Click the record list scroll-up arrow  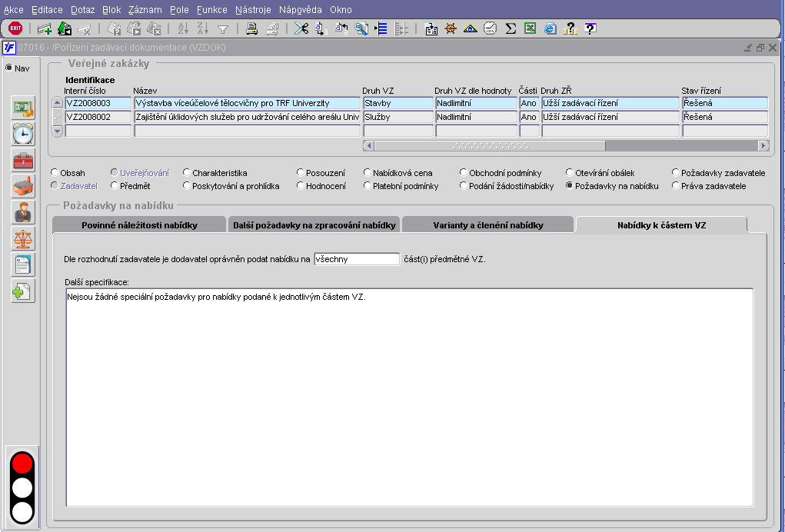coord(57,103)
